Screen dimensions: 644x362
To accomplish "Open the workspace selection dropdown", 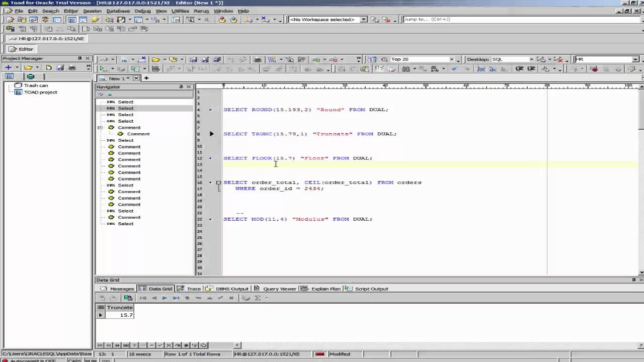I will pos(364,20).
